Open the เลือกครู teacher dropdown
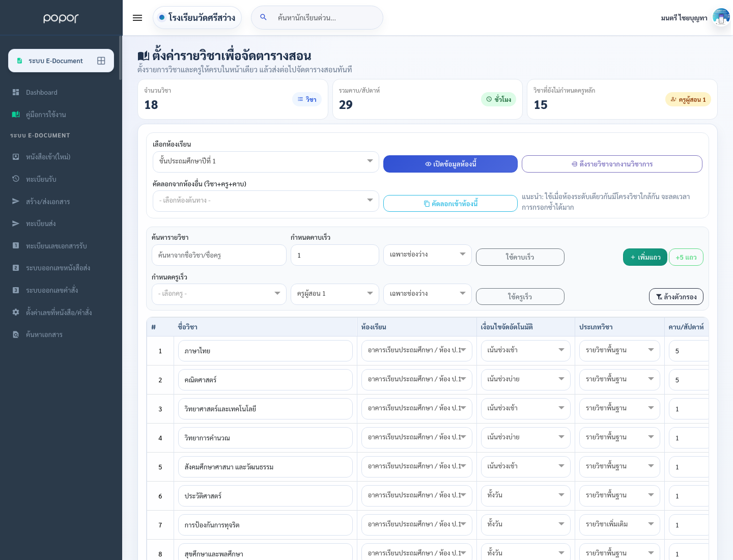The height and width of the screenshot is (560, 733). (x=219, y=294)
